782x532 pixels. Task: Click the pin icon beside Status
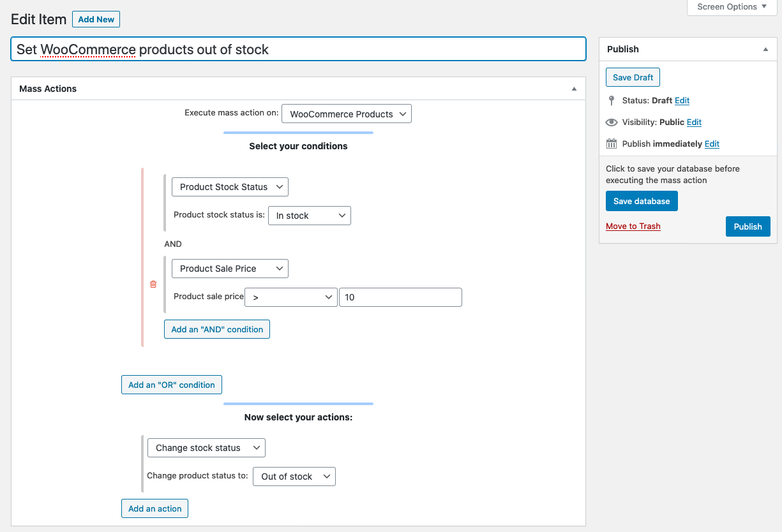pos(612,101)
